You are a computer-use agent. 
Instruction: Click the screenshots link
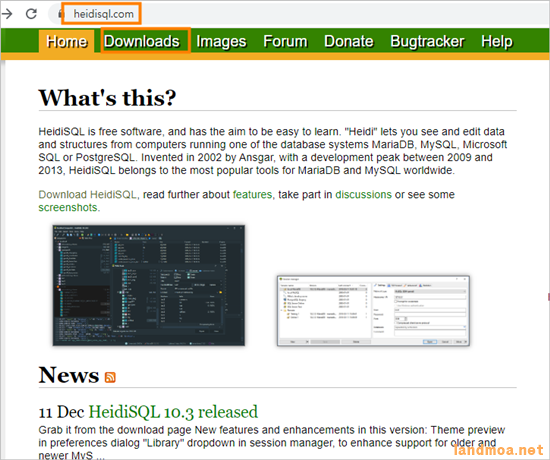pyautogui.click(x=68, y=207)
